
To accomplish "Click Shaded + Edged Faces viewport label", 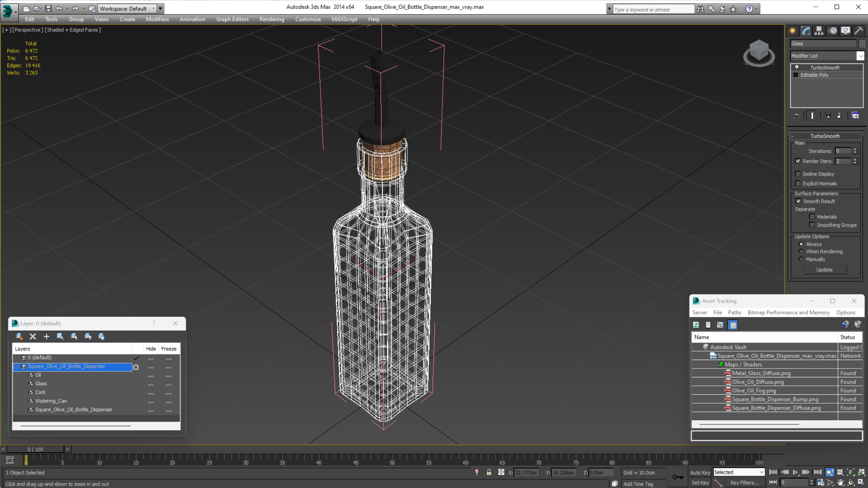I will [x=73, y=30].
